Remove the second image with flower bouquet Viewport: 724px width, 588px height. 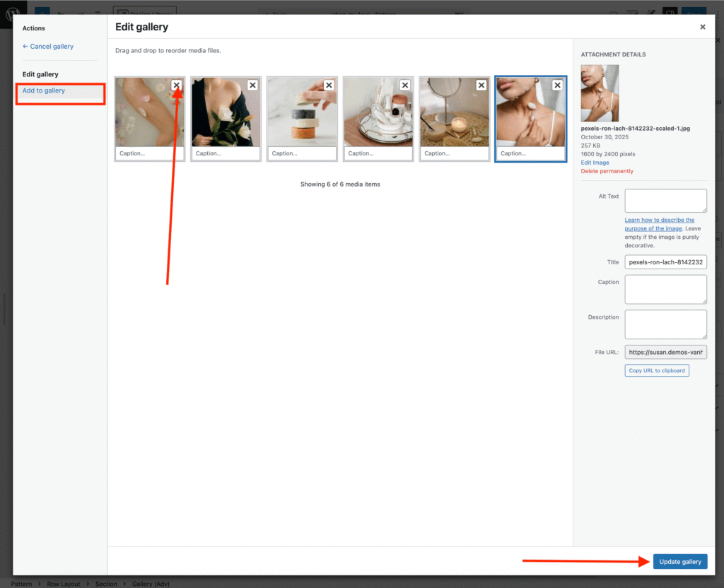click(x=252, y=85)
